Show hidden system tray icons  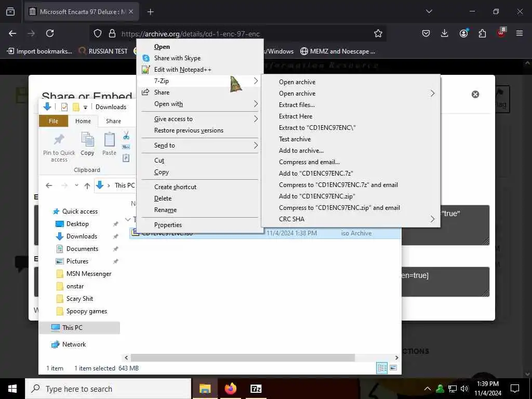428,389
